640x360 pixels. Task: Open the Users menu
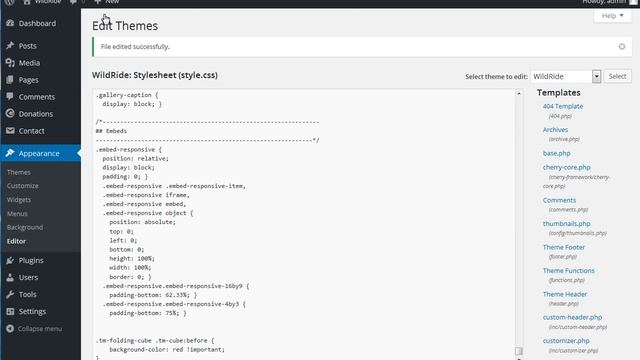click(28, 278)
